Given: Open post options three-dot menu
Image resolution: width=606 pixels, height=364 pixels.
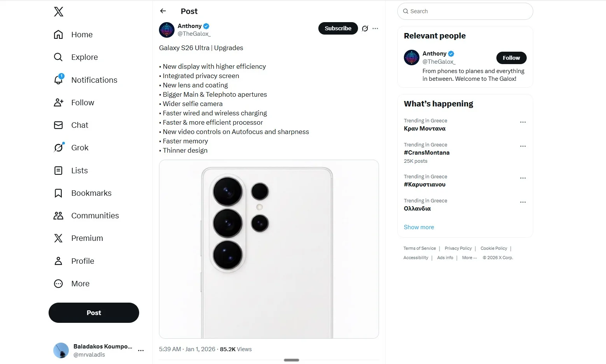Looking at the screenshot, I should click(375, 28).
